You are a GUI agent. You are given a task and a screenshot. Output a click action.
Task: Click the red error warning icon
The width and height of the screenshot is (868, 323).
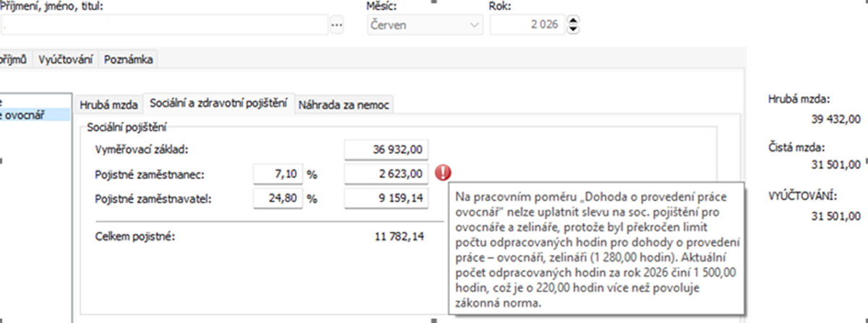(443, 173)
